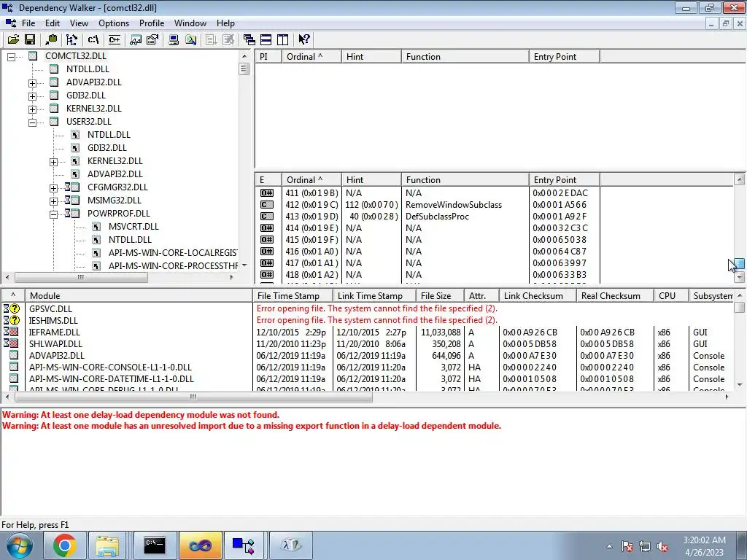Collapse the POWRPROF.DLL tree node
This screenshot has width=747, height=560.
pos(53,214)
